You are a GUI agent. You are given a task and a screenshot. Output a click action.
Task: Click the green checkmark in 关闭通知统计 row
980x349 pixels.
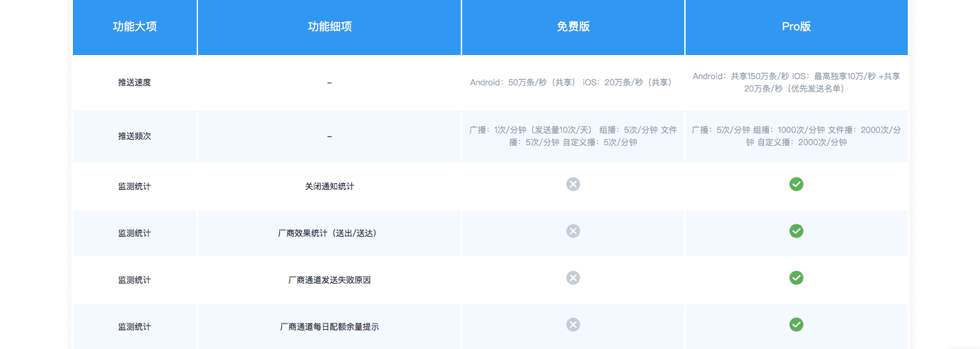coord(796,184)
